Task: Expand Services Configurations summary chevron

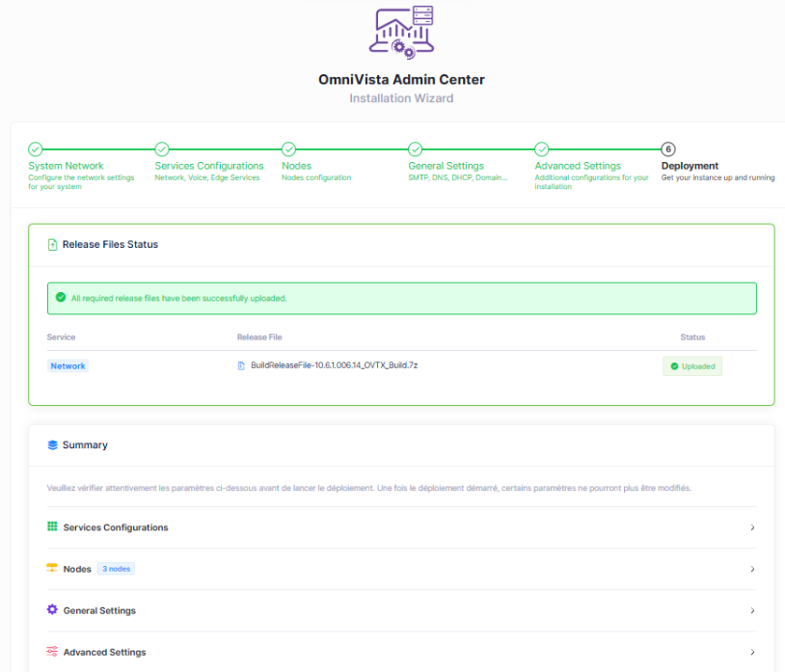Action: click(752, 527)
